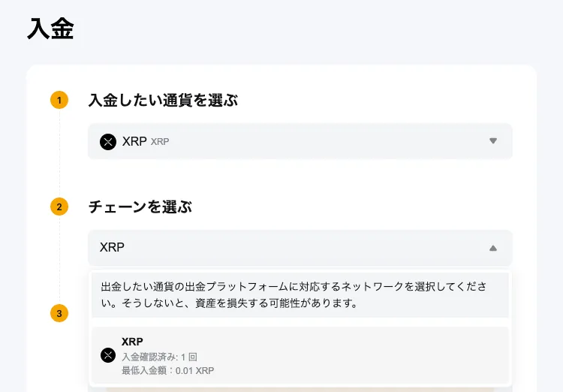Click the XRP logo in the network list
Screen dimensions: 563x392
pos(108,355)
